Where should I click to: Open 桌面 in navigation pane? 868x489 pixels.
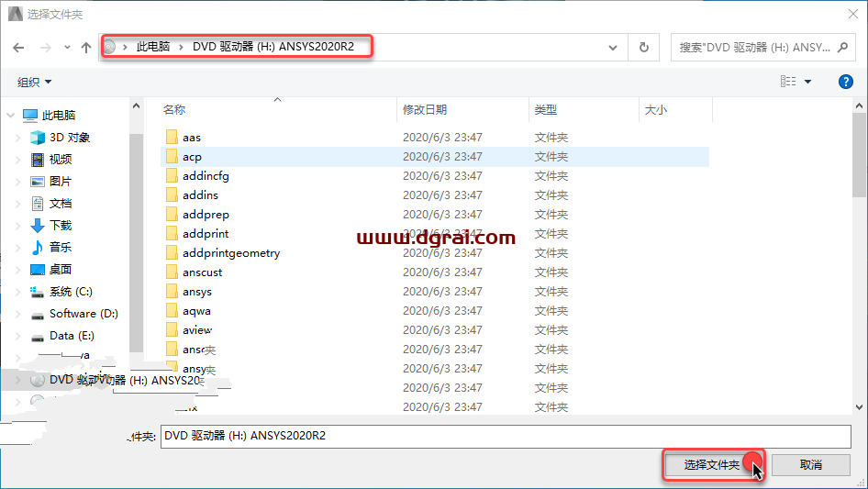[61, 269]
